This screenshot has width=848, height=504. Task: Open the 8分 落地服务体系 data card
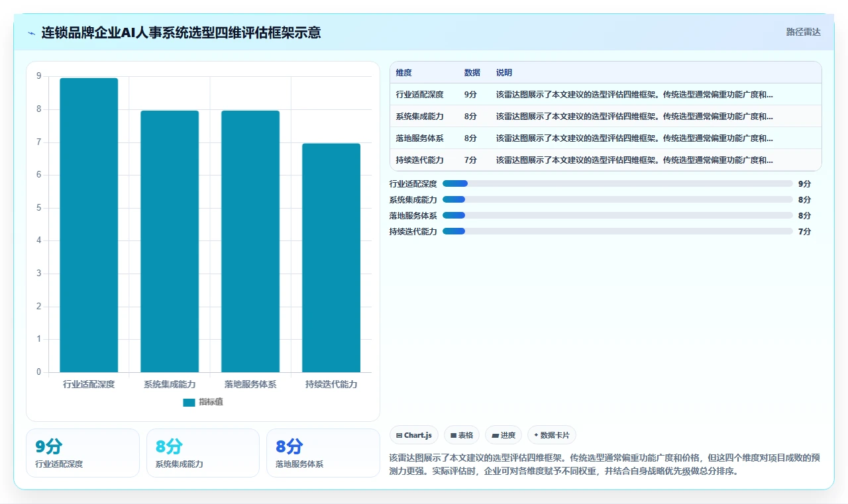click(323, 453)
